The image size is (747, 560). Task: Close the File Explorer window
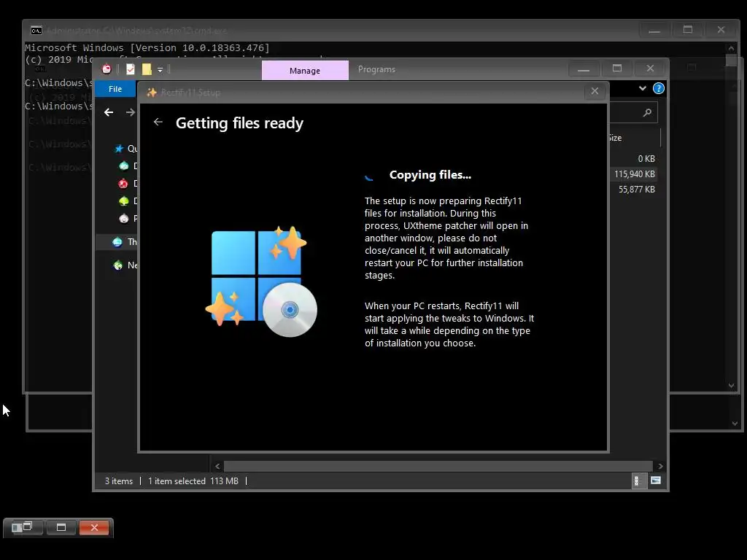pos(650,69)
